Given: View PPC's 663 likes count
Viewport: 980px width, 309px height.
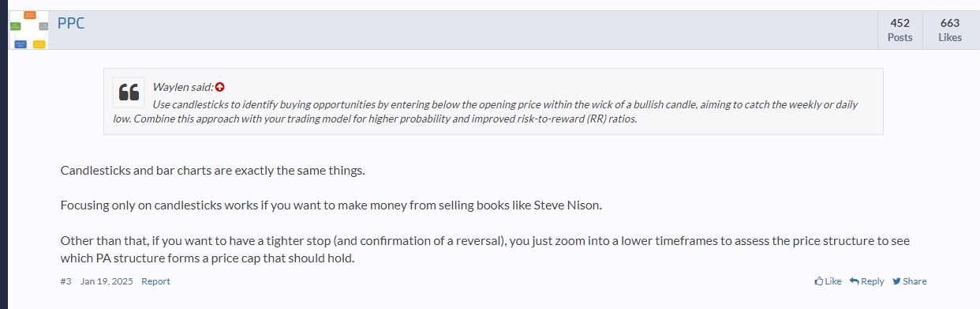Looking at the screenshot, I should pyautogui.click(x=950, y=24).
